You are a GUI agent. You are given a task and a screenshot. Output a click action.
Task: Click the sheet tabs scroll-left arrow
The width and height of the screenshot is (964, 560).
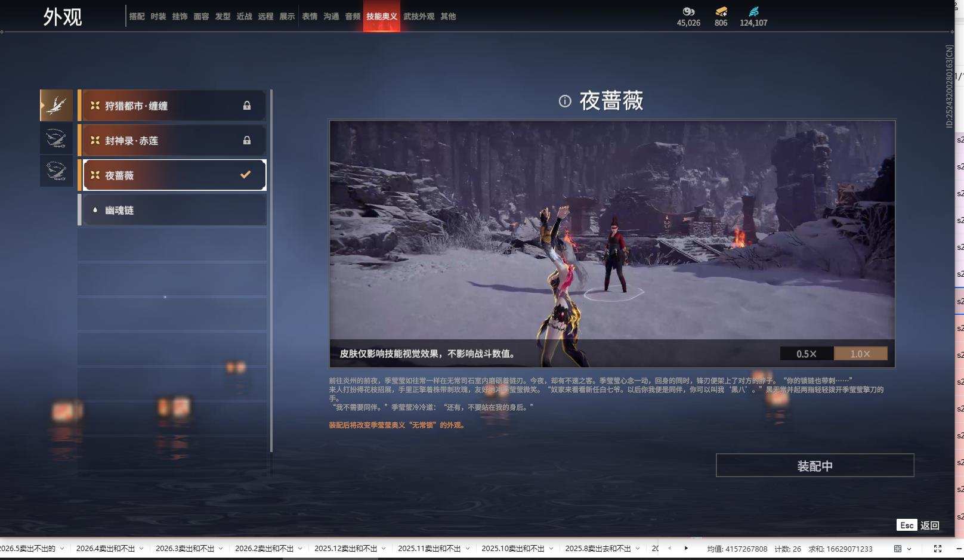669,548
